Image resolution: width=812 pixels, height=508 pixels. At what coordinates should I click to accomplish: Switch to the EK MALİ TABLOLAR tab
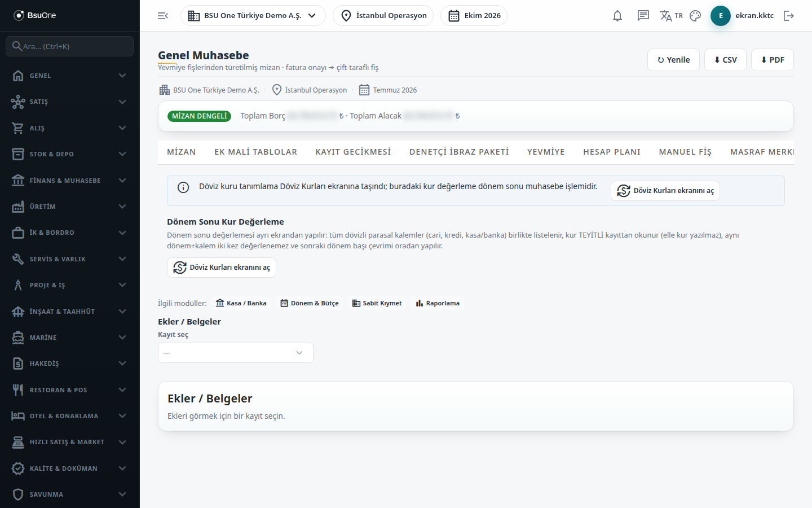256,152
